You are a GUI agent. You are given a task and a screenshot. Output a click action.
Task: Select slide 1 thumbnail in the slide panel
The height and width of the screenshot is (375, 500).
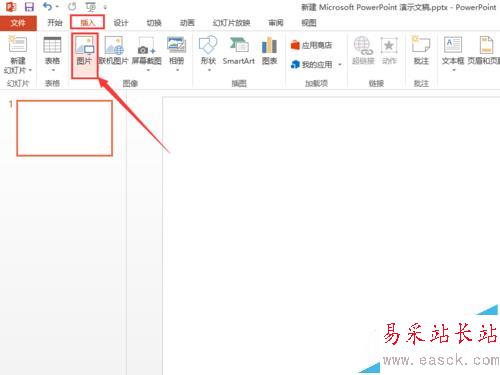[x=64, y=128]
